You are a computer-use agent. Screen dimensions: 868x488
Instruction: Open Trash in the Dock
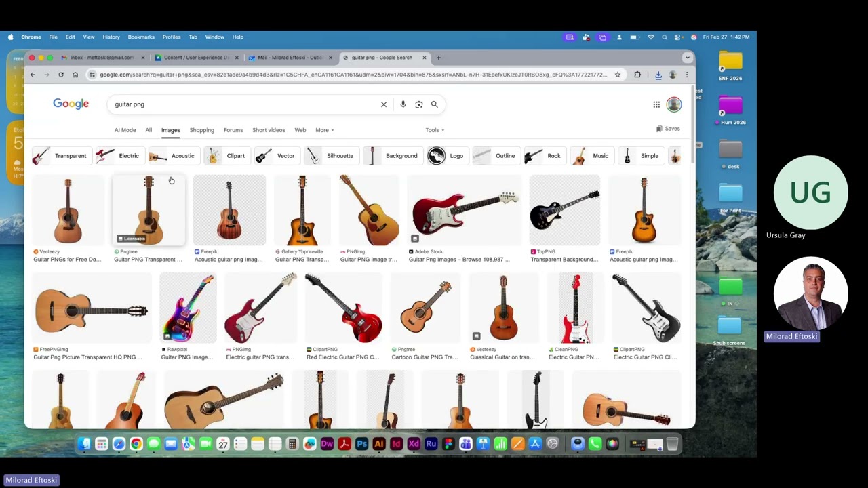(x=672, y=444)
